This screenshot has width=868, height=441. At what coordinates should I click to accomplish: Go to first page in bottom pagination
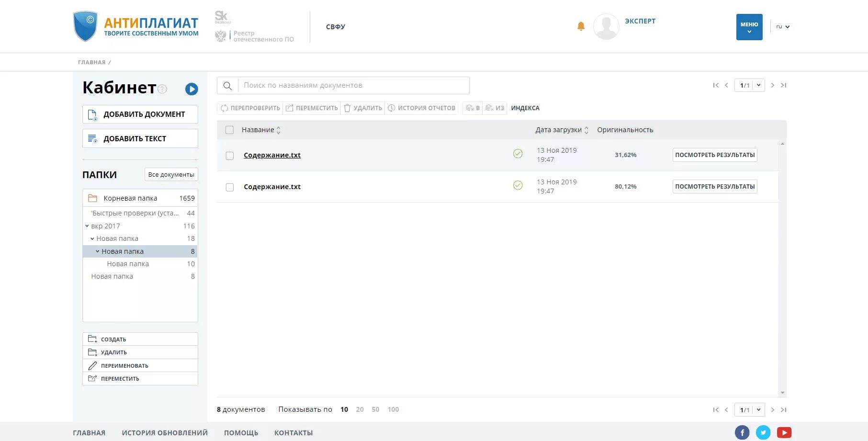click(x=716, y=410)
